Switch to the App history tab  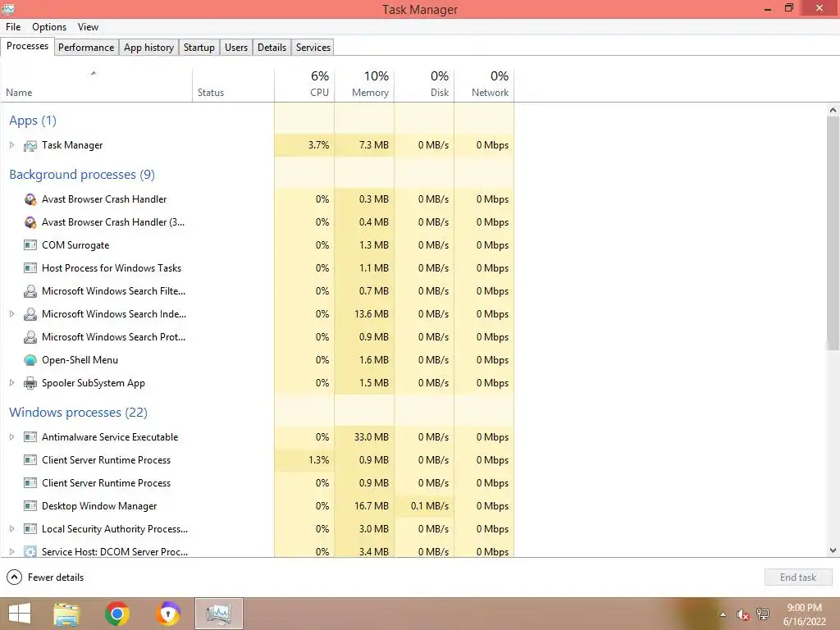[x=149, y=47]
